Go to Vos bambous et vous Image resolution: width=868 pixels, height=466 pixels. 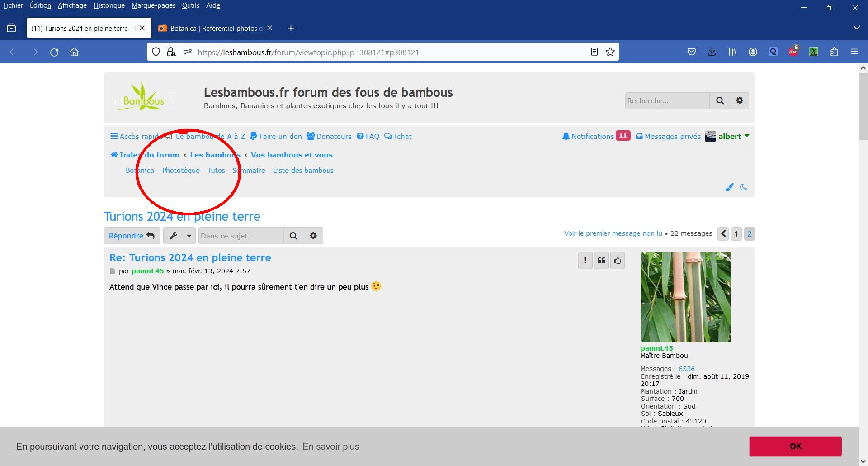[x=292, y=155]
